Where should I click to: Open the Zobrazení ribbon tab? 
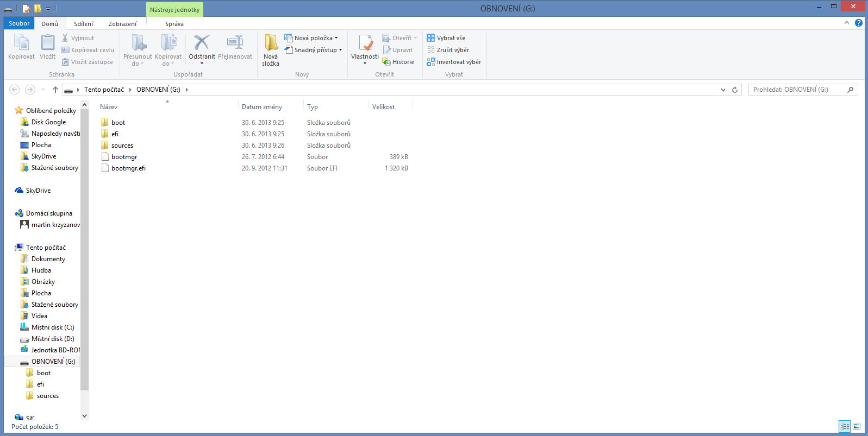pos(122,24)
